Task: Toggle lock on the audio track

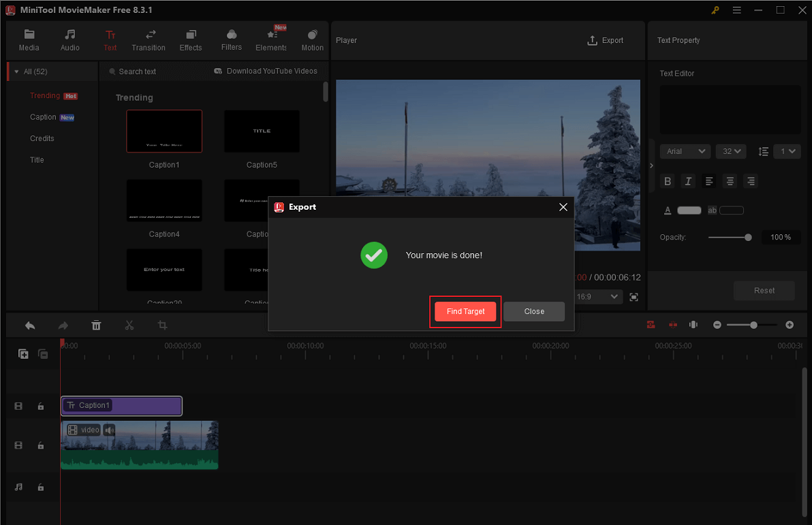Action: click(41, 488)
